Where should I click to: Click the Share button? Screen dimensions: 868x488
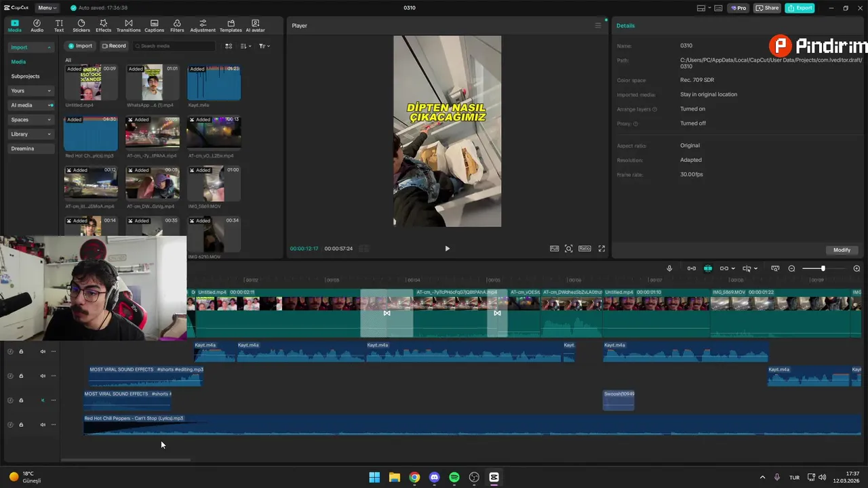click(768, 8)
